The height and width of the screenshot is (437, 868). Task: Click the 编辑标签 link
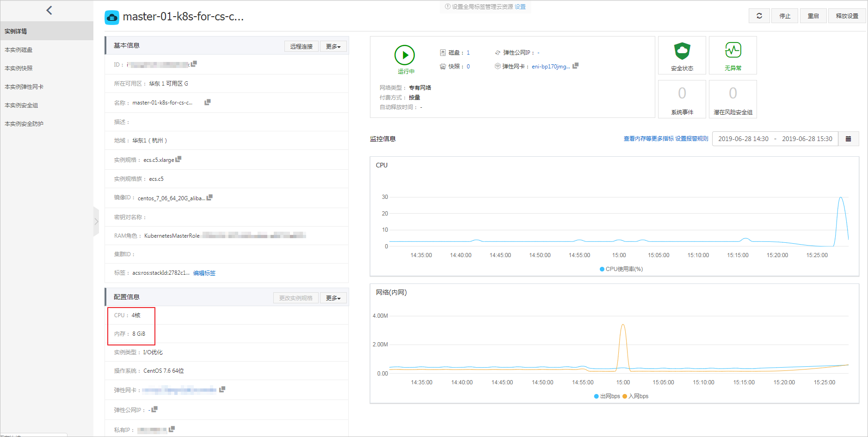pyautogui.click(x=204, y=273)
